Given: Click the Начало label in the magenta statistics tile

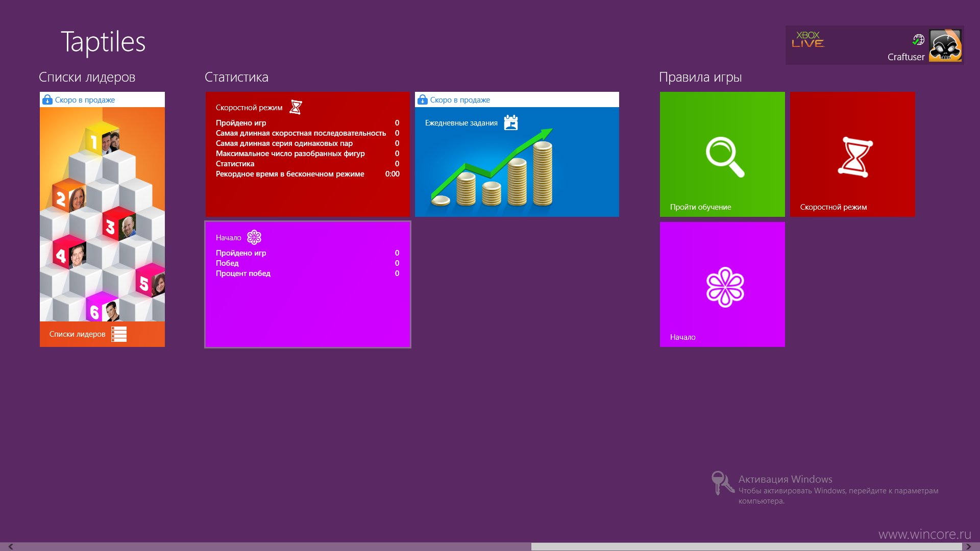Looking at the screenshot, I should (229, 238).
